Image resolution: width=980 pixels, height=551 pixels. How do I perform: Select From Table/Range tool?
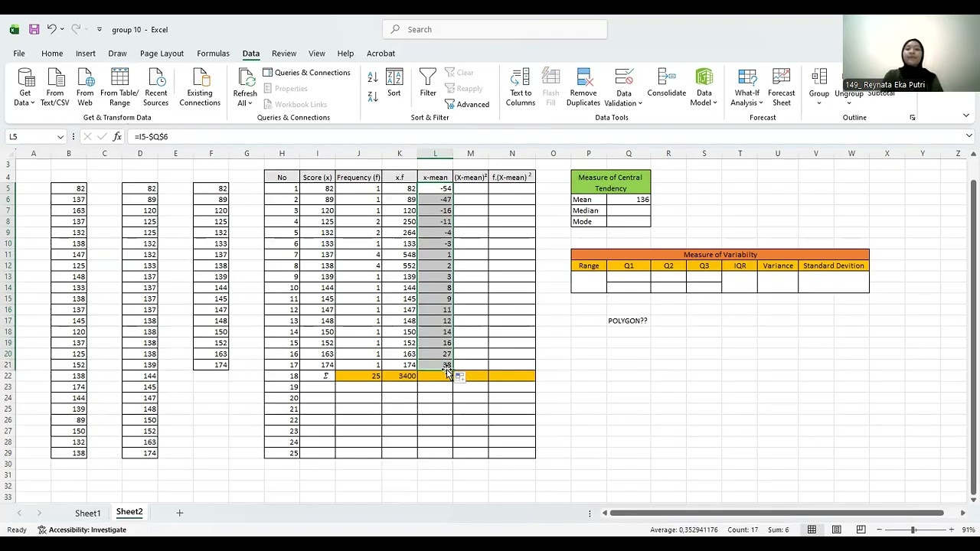point(119,87)
